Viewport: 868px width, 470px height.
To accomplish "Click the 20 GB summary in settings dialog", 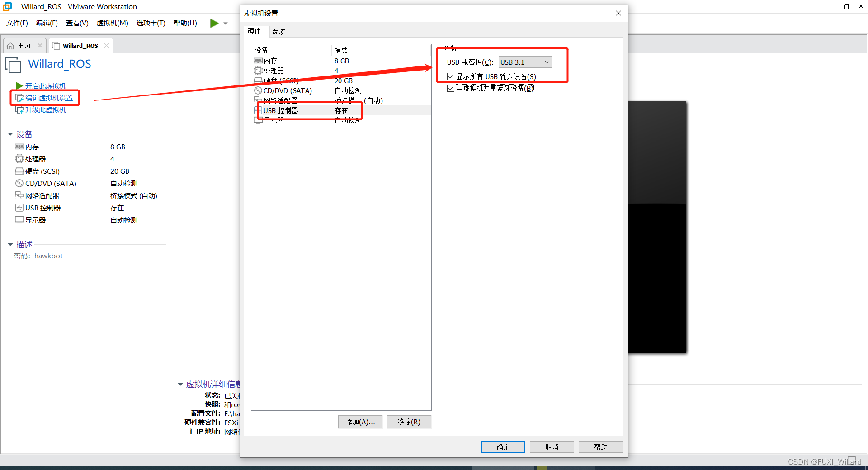I will pyautogui.click(x=344, y=81).
